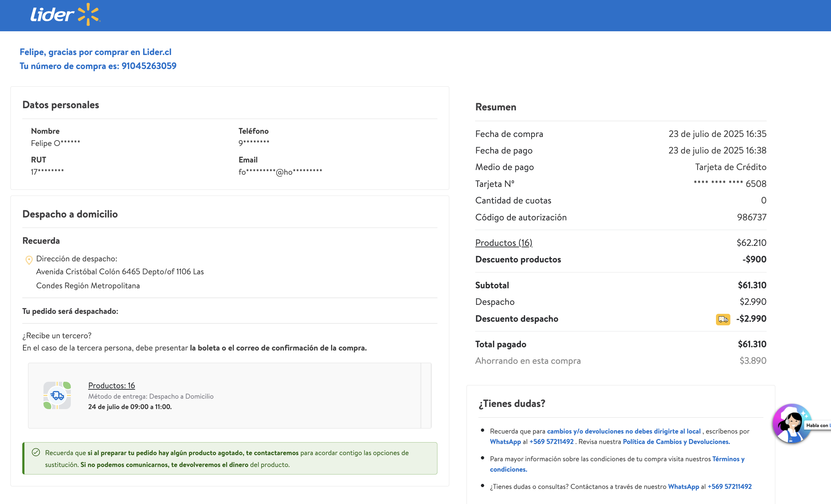The height and width of the screenshot is (504, 831).
Task: Click the Habla con chat label
Action: (817, 425)
